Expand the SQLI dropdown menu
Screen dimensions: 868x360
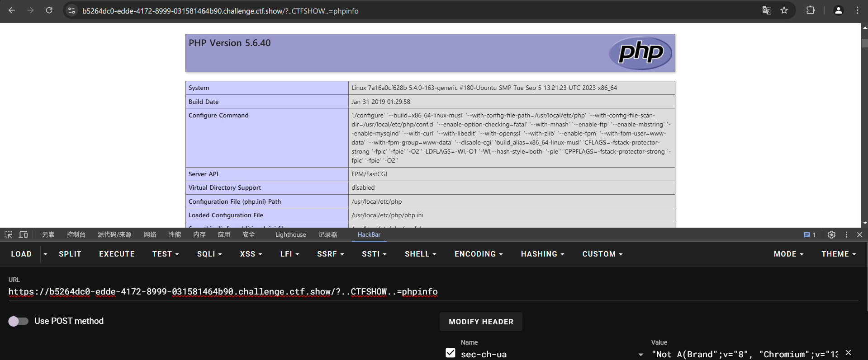tap(209, 254)
